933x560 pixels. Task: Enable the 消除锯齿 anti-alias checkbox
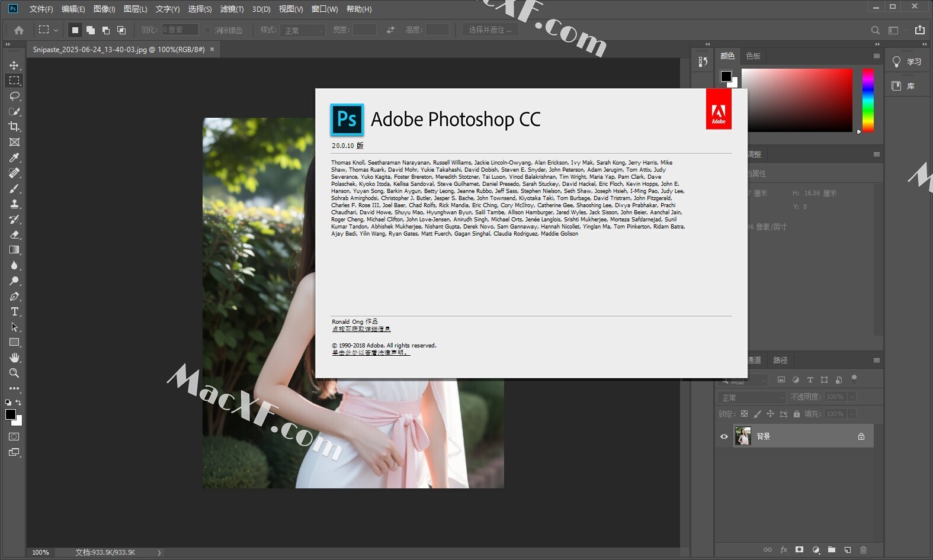tap(208, 30)
